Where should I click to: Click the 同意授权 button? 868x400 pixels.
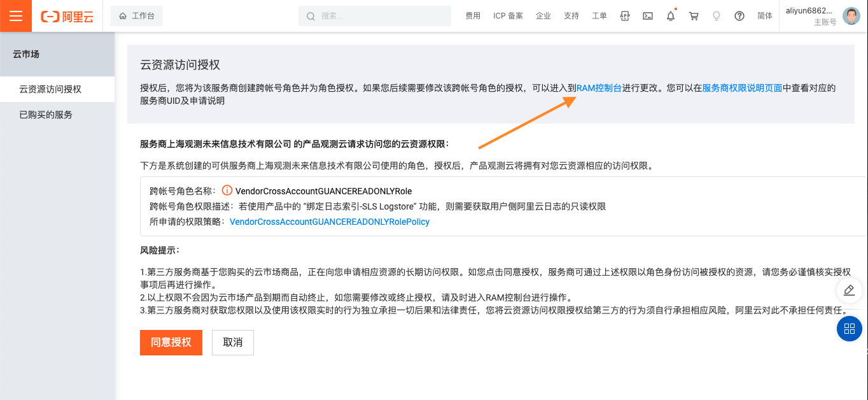tap(171, 342)
